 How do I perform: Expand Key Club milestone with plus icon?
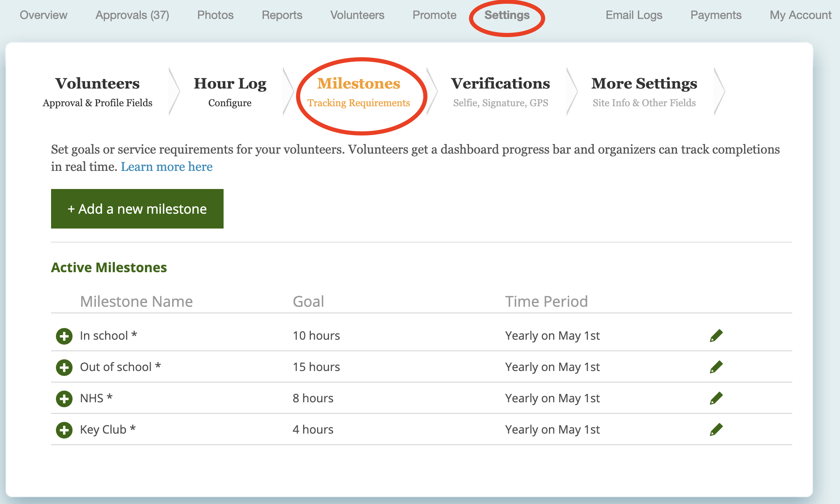pos(64,430)
